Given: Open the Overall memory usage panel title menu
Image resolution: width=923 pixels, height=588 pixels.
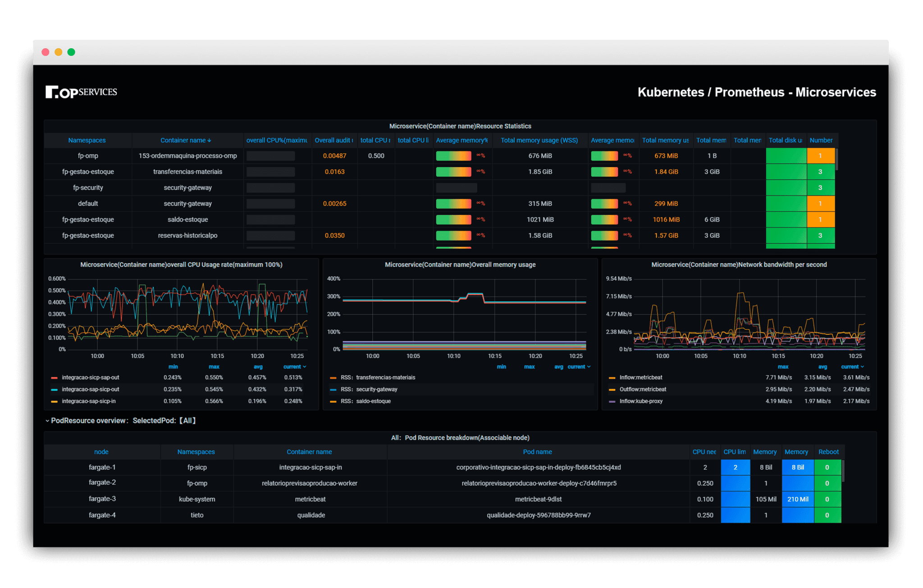Looking at the screenshot, I should tap(460, 264).
